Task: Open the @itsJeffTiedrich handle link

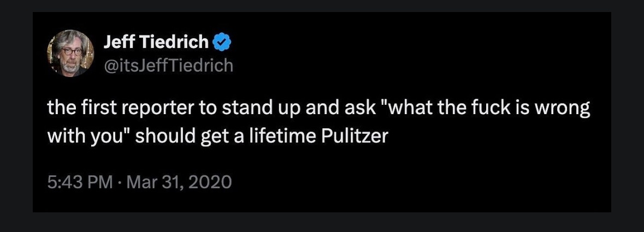Action: click(168, 66)
